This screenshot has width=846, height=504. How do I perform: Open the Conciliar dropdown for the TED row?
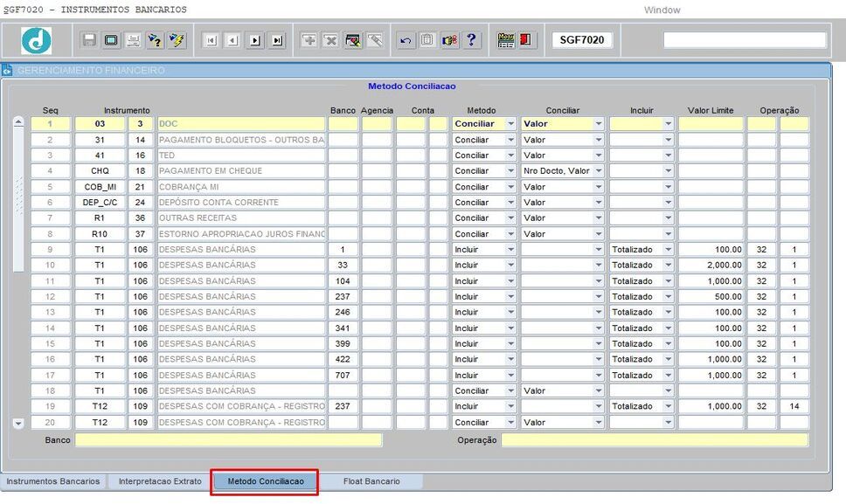point(599,155)
